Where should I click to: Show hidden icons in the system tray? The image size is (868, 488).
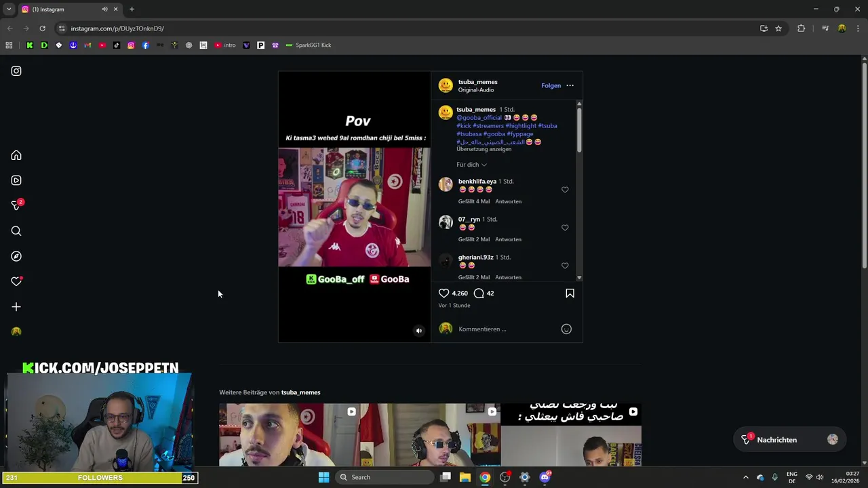click(x=745, y=477)
